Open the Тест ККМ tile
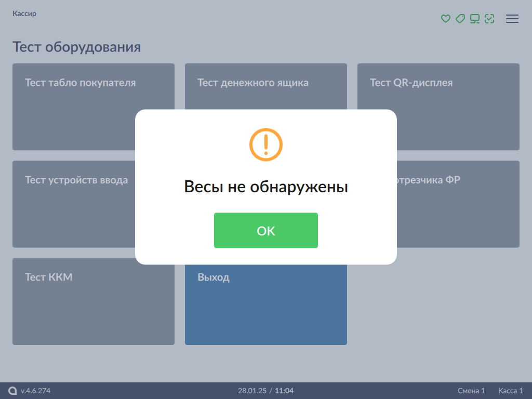The width and height of the screenshot is (532, 399). point(93,301)
